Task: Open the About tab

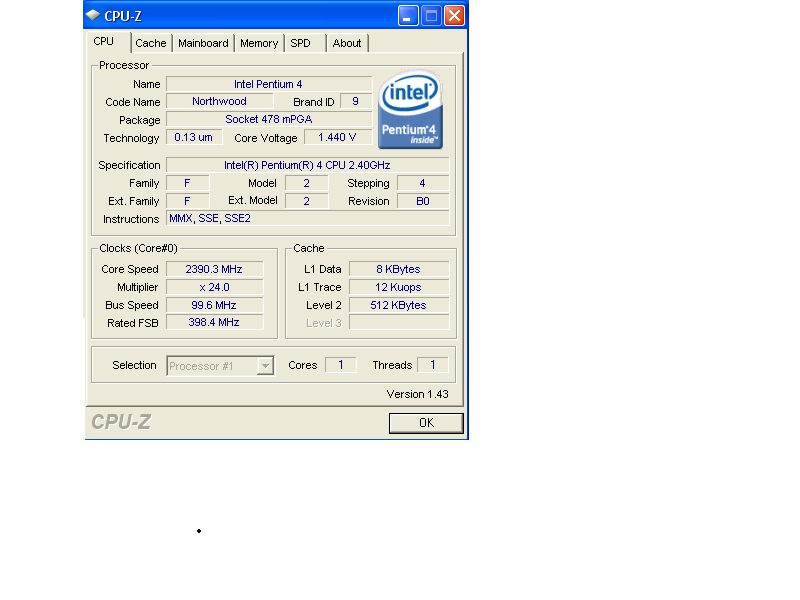Action: (347, 43)
